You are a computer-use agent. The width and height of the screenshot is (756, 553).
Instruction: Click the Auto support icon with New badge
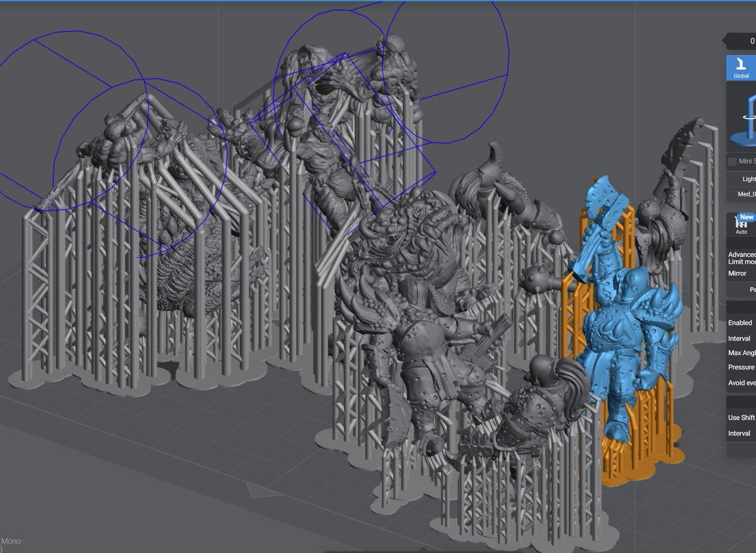coord(742,224)
